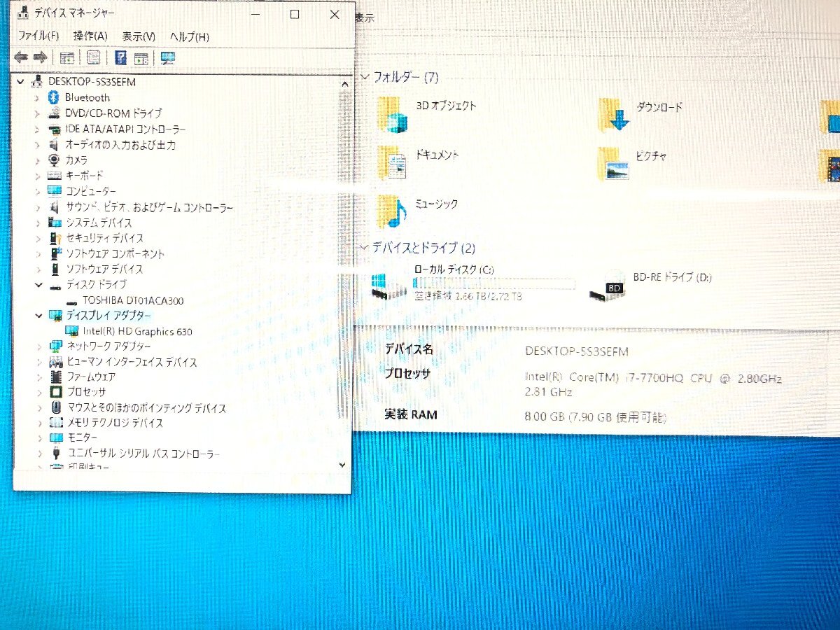Screen dimensions: 840x630
Task: Click the Back arrow in Device Manager toolbar
Action: pos(21,57)
